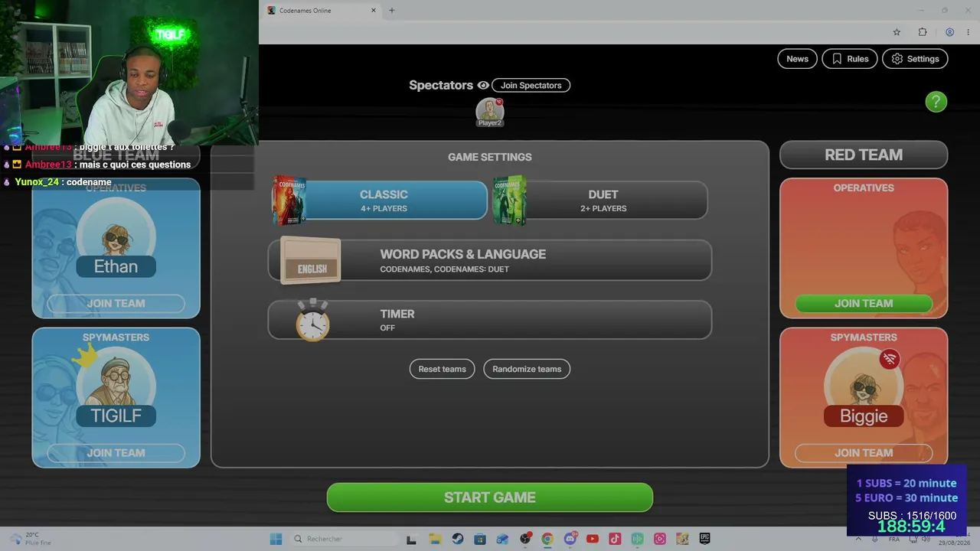Click the taskbar Rechercher search box
Screen dimensions: 980x551
(345, 539)
